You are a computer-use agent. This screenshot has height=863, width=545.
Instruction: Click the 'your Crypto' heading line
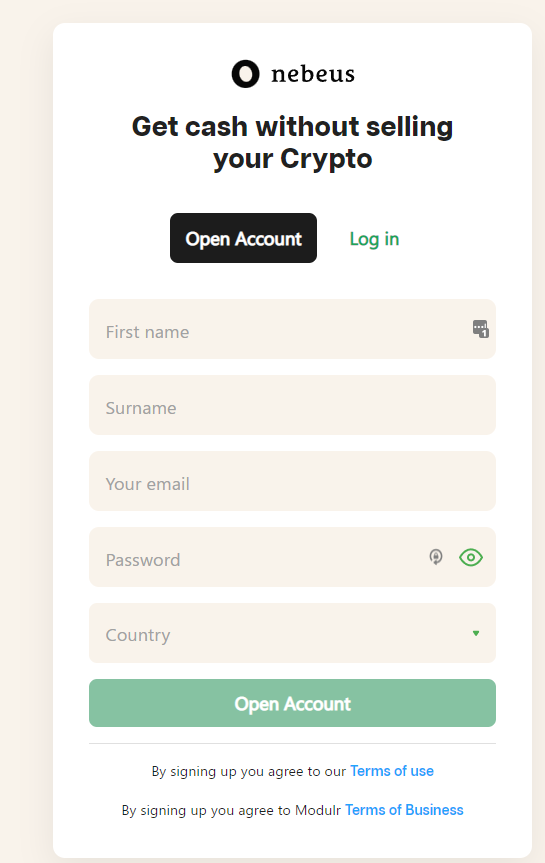(293, 160)
